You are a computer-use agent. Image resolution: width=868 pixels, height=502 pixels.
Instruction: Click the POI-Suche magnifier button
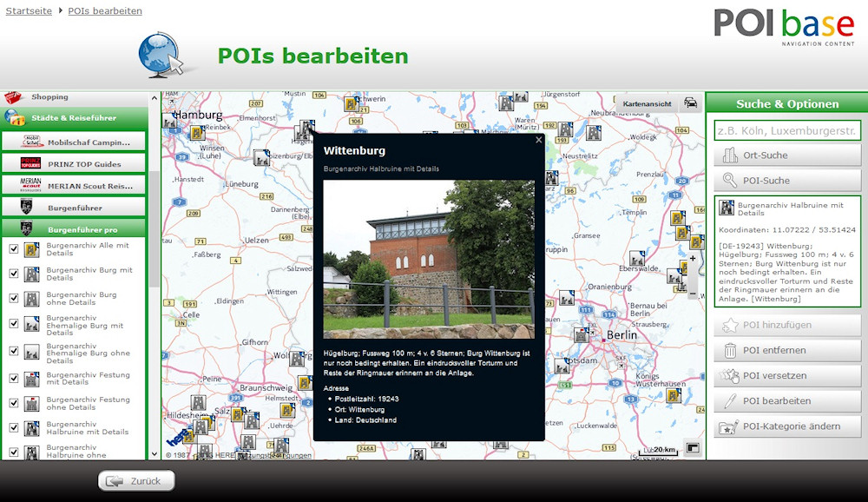coord(787,181)
